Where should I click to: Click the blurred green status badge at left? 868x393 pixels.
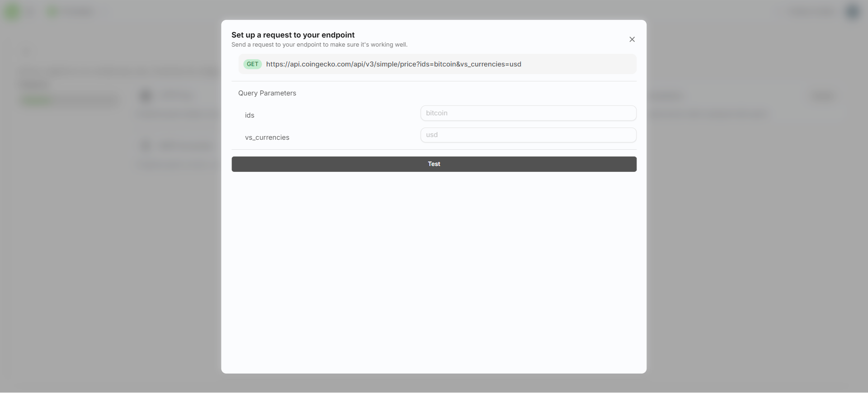pos(36,100)
